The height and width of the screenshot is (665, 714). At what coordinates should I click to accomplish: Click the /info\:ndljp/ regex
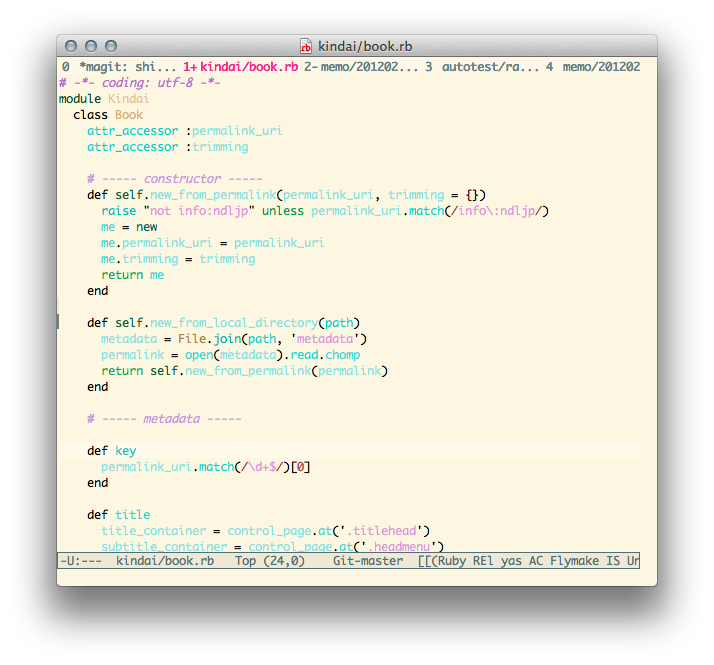click(x=496, y=211)
